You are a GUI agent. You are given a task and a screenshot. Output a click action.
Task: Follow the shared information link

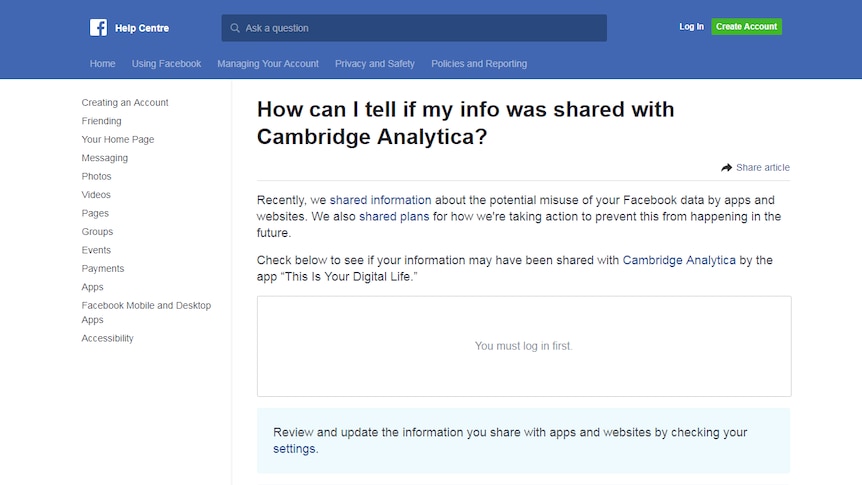[380, 200]
